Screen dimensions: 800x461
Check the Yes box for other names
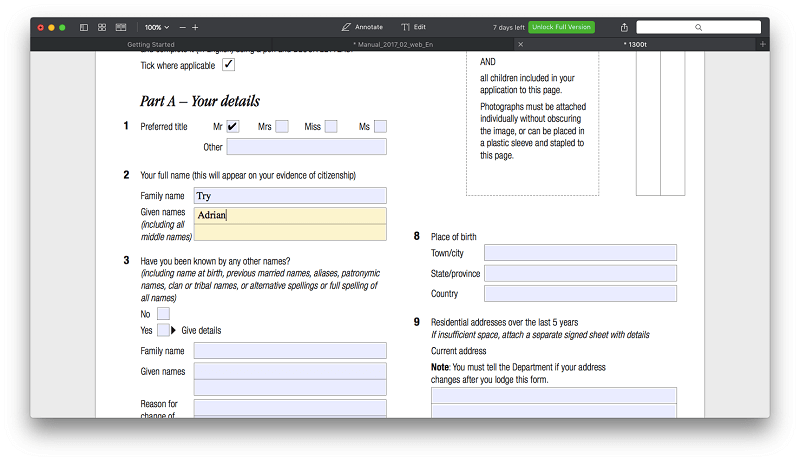point(163,330)
